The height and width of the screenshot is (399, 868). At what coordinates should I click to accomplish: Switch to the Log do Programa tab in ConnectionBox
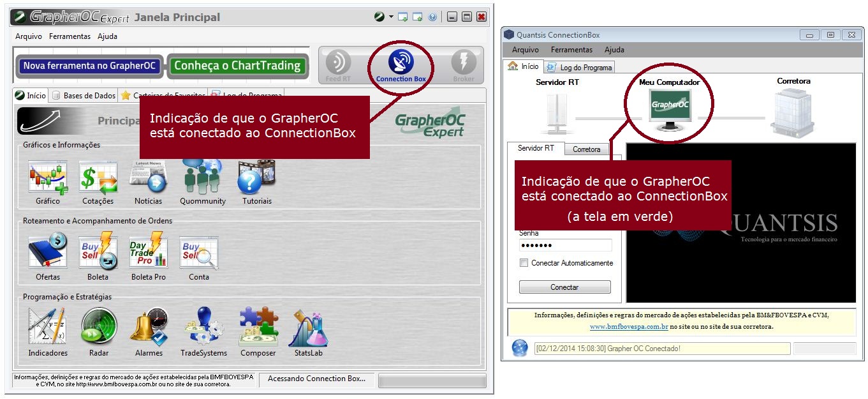[x=579, y=67]
